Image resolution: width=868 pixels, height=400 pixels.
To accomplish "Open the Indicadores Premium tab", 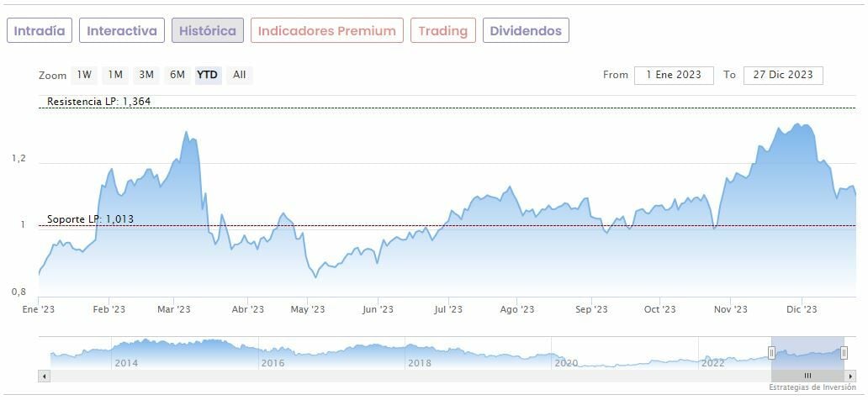I will click(x=326, y=31).
